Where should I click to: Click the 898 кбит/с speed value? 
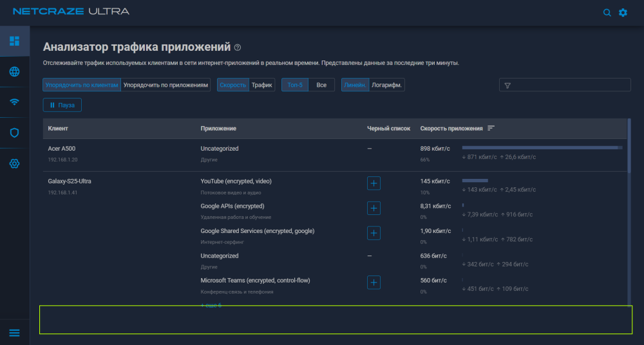click(x=435, y=149)
